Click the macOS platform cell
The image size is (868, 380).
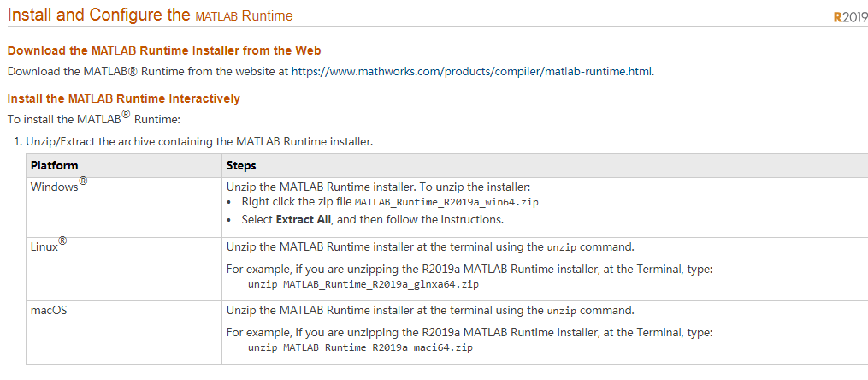(49, 310)
